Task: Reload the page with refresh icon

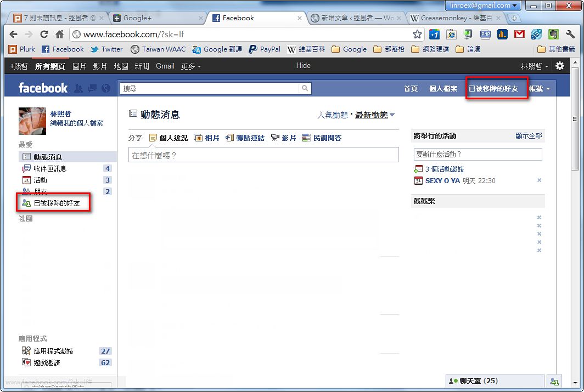Action: 44,34
